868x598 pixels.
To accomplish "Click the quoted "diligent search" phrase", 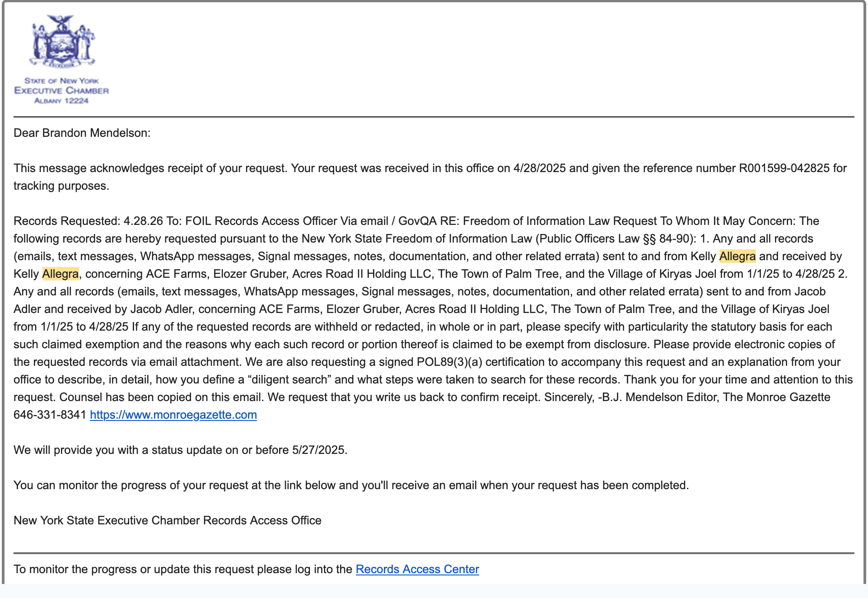I will (x=289, y=379).
